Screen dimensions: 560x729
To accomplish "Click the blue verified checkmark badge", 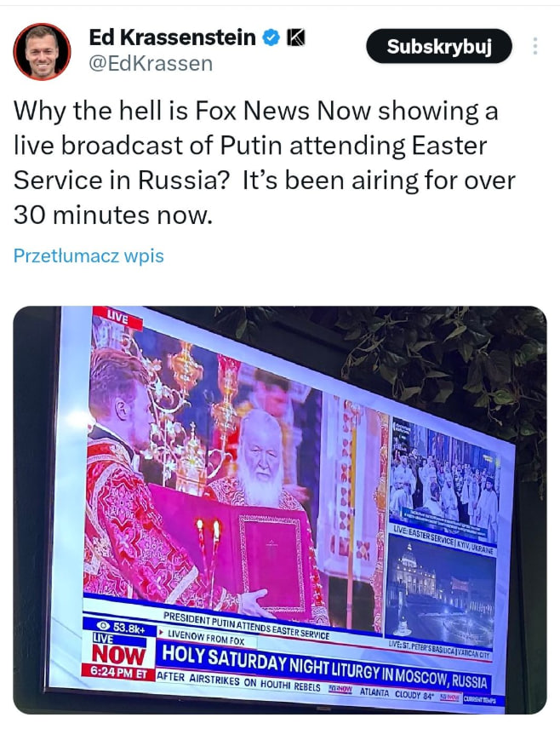I will pyautogui.click(x=271, y=37).
